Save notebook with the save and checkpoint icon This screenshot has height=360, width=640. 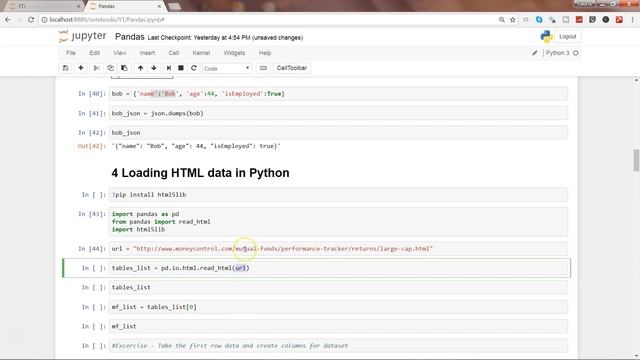point(65,68)
